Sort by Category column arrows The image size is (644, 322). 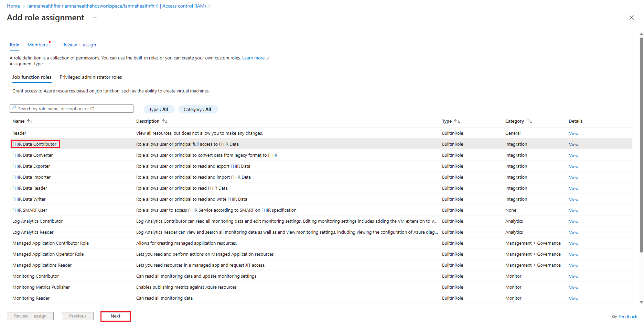coord(529,121)
